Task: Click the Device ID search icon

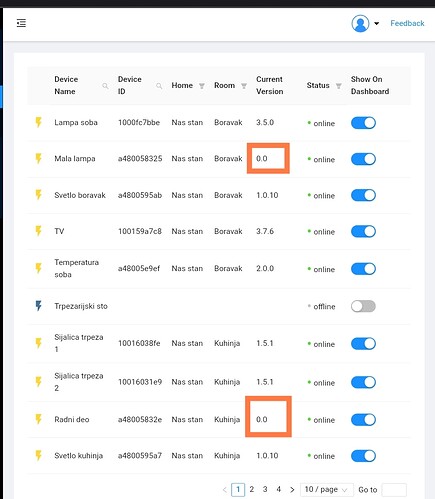Action: click(x=159, y=86)
